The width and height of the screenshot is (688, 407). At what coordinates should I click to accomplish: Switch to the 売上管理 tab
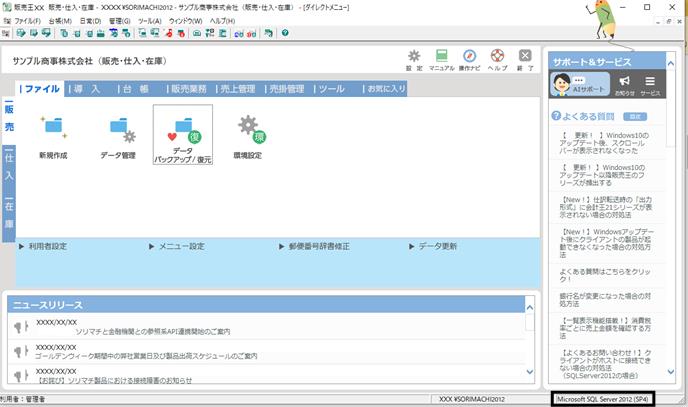[236, 89]
